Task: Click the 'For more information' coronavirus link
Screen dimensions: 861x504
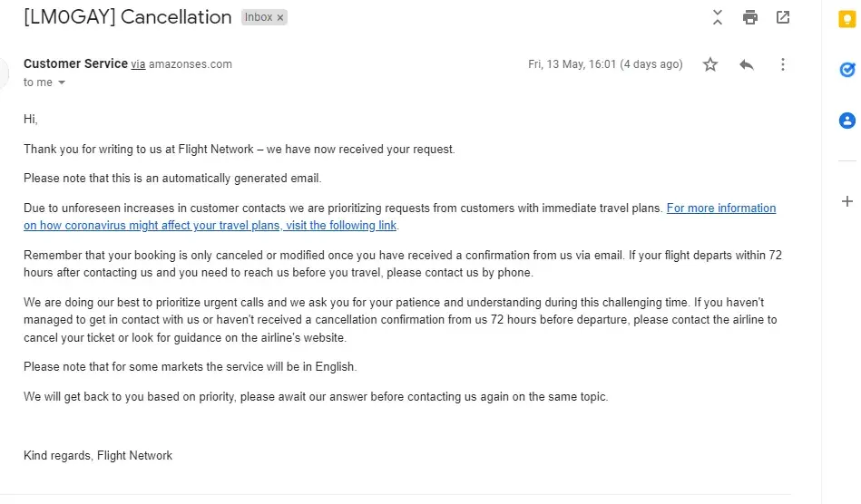Action: coord(721,208)
